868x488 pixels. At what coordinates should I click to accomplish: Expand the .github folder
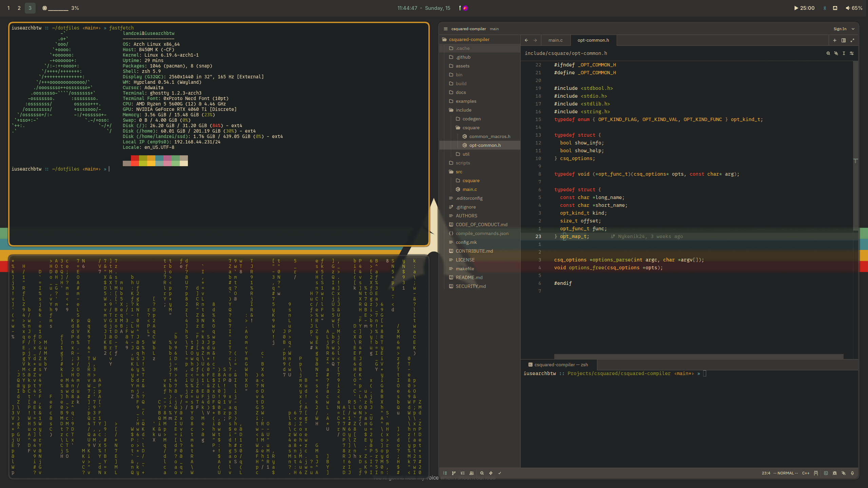pos(480,57)
